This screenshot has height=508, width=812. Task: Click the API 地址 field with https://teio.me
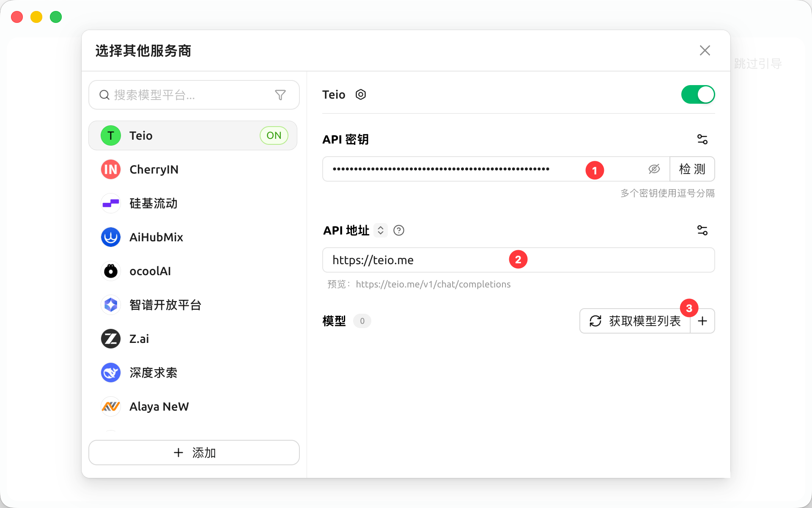[x=518, y=260]
